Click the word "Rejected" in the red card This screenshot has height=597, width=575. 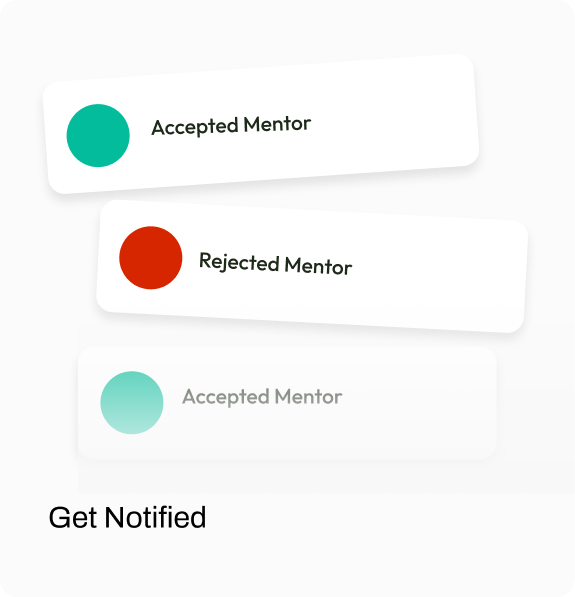click(240, 262)
